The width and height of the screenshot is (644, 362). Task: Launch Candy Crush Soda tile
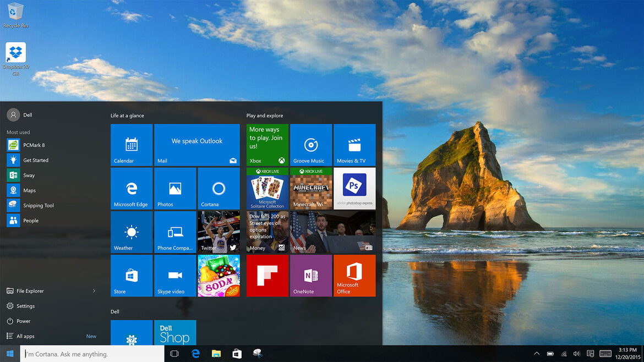[219, 276]
